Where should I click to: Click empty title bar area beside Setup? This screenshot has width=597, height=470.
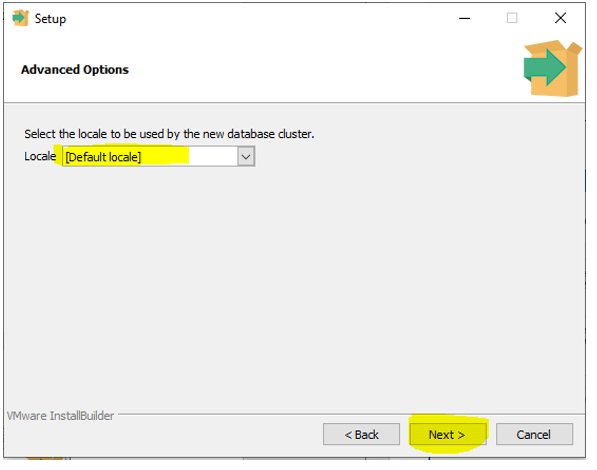[x=259, y=18]
